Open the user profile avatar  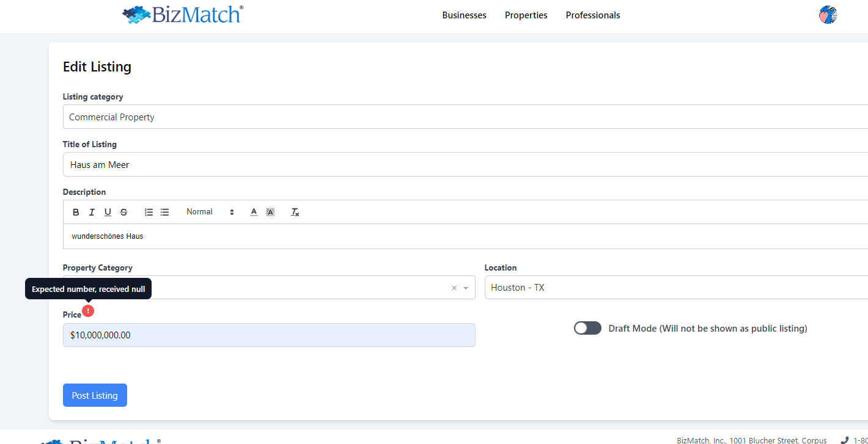pos(828,15)
